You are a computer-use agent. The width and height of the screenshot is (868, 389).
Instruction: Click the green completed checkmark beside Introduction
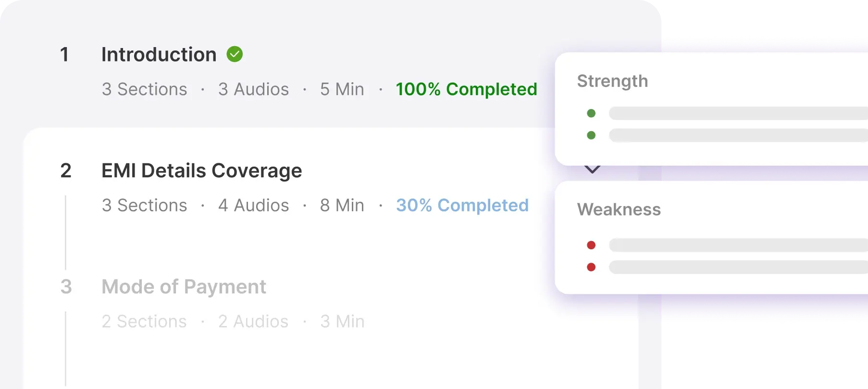coord(235,54)
